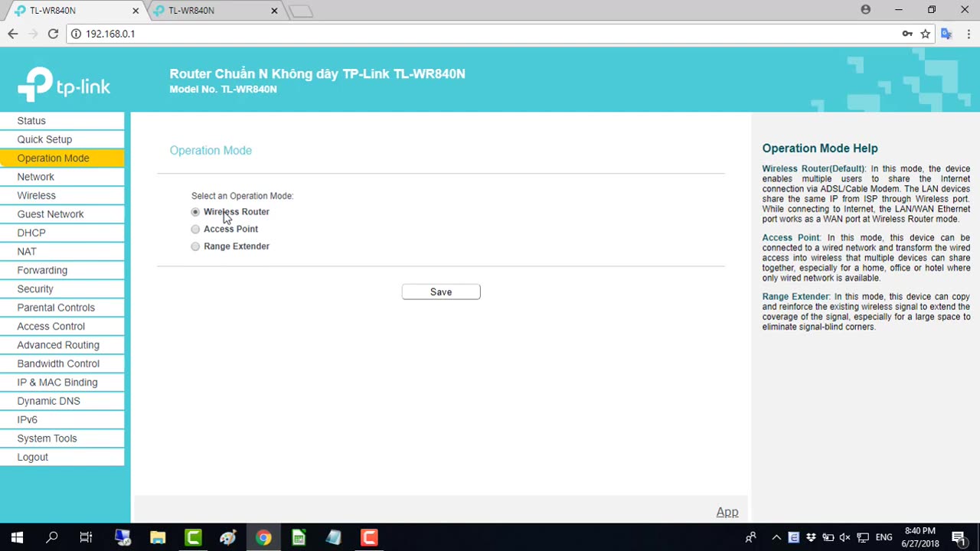Open Task View on the taskbar
This screenshot has height=551, width=980.
coord(86,537)
